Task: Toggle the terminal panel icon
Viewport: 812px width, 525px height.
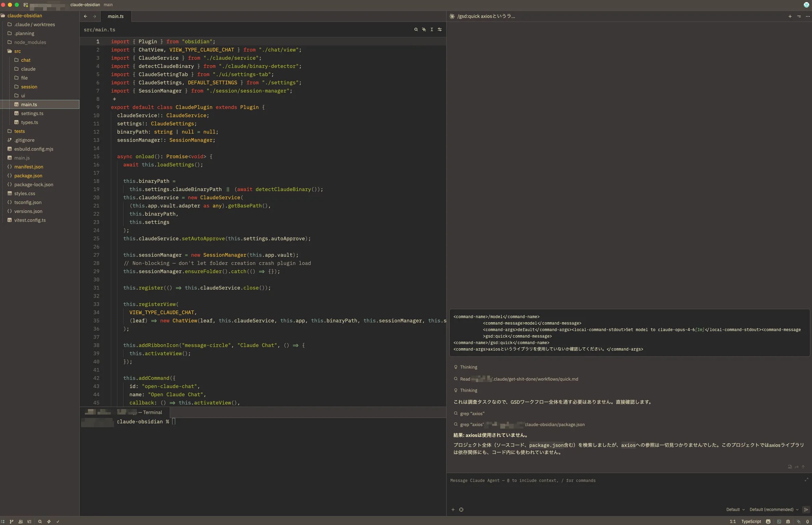Action: (779, 522)
